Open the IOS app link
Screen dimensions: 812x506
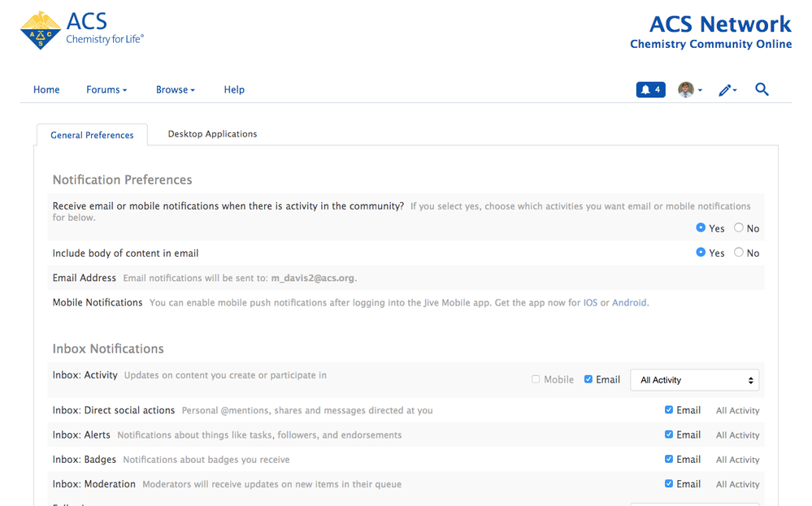tap(590, 303)
